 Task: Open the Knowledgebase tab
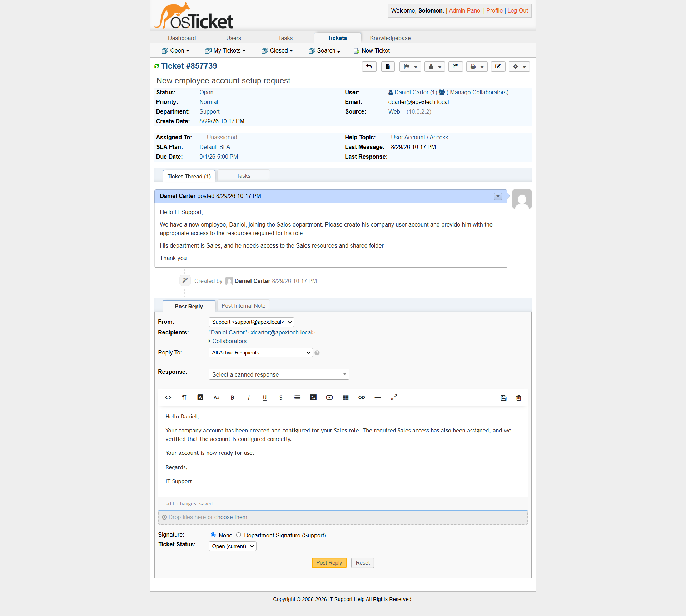390,38
